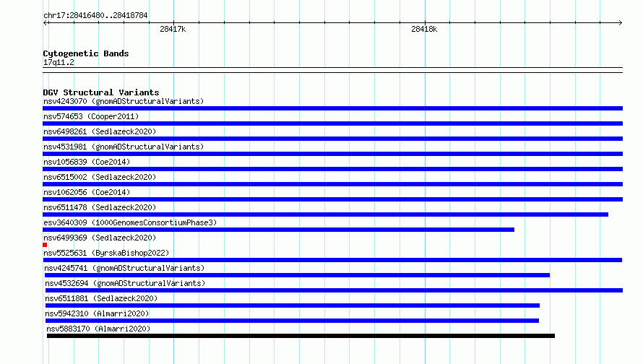Click the nsv574653 Cooper2011 label
This screenshot has height=364, width=643.
pyautogui.click(x=91, y=116)
